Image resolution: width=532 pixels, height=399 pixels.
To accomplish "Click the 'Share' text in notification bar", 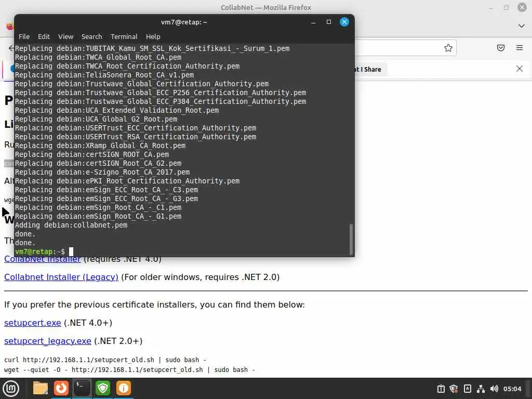I will point(373,69).
